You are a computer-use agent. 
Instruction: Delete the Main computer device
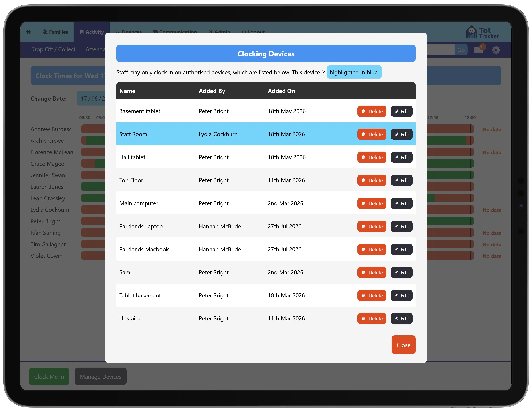(372, 203)
